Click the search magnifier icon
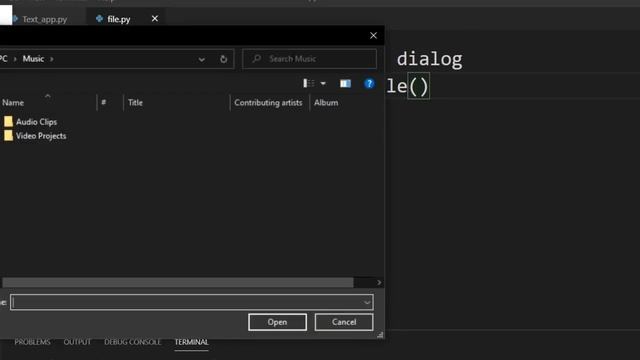The image size is (640, 360). point(256,59)
